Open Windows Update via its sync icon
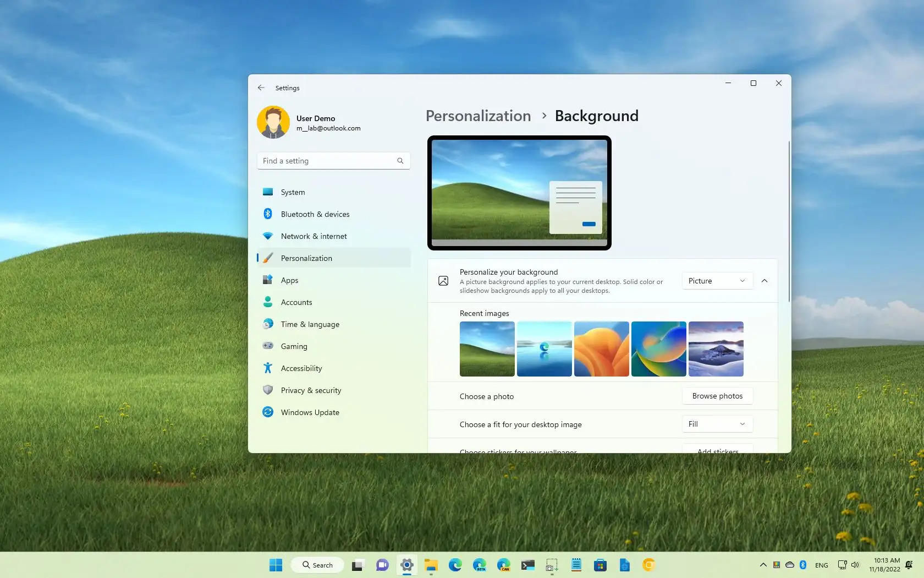The image size is (924, 578). pos(268,412)
